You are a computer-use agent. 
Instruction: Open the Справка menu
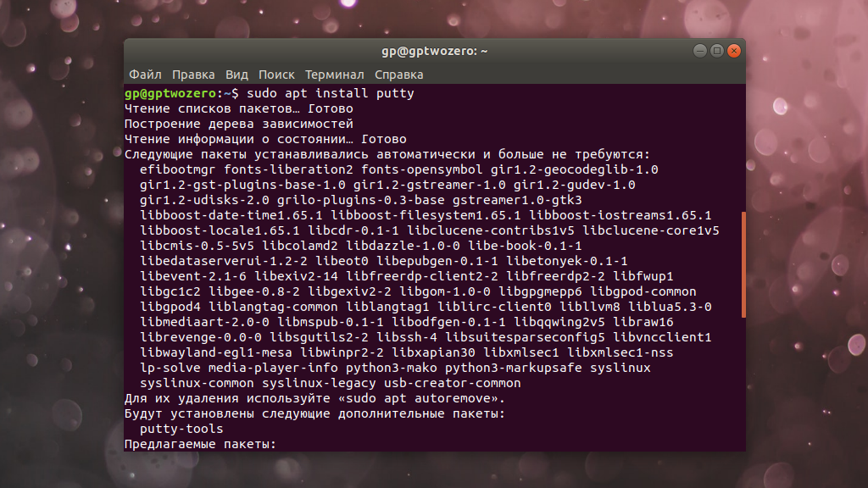pyautogui.click(x=398, y=75)
